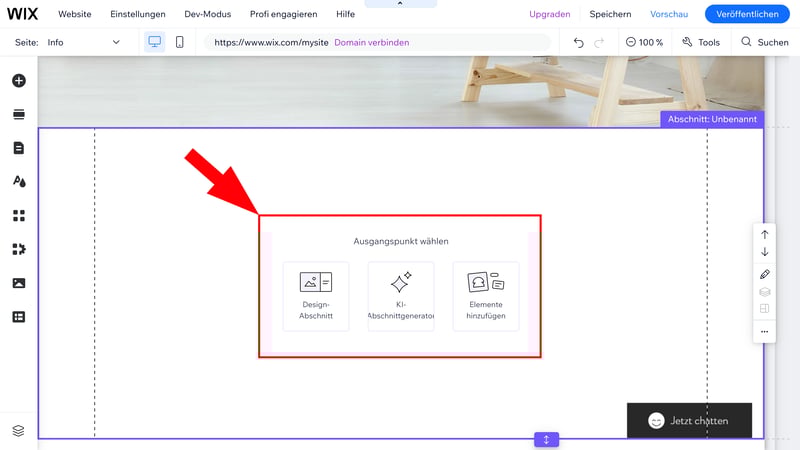Screen dimensions: 800x450
Task: Click the chat smiley icon
Action: tap(656, 421)
